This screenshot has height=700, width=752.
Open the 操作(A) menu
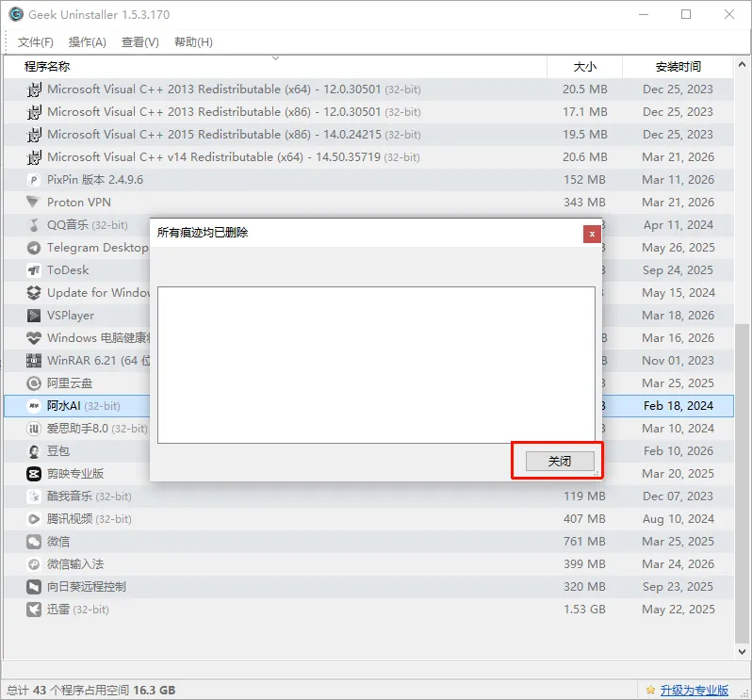[x=88, y=42]
